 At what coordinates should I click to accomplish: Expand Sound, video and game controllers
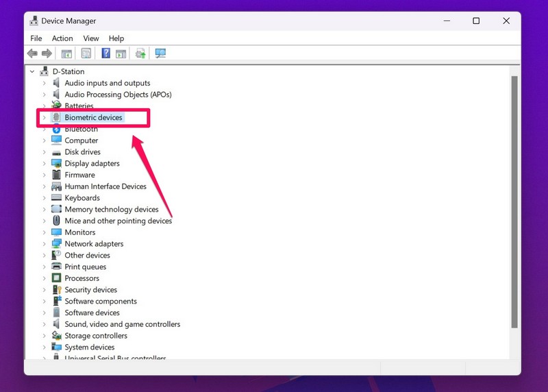45,324
